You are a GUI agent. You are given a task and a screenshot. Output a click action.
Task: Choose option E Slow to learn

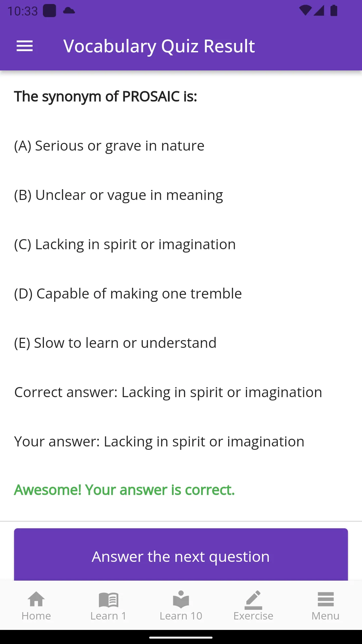[115, 343]
